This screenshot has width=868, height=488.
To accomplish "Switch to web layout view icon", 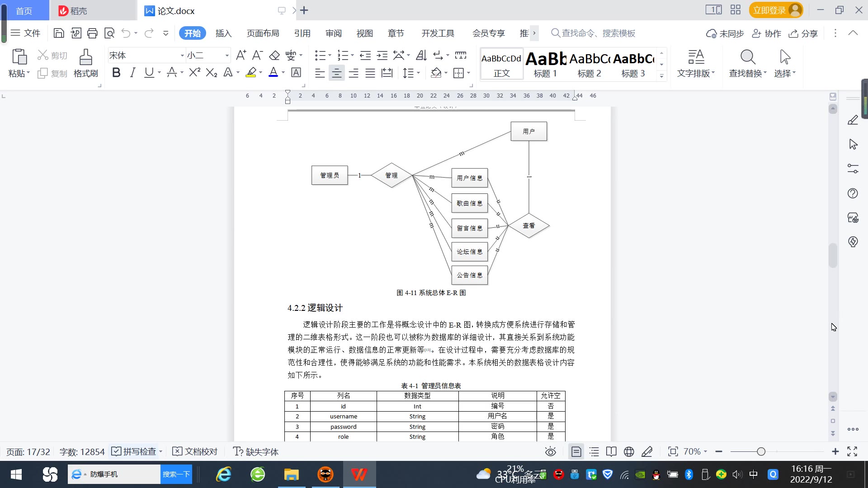I will [x=628, y=452].
